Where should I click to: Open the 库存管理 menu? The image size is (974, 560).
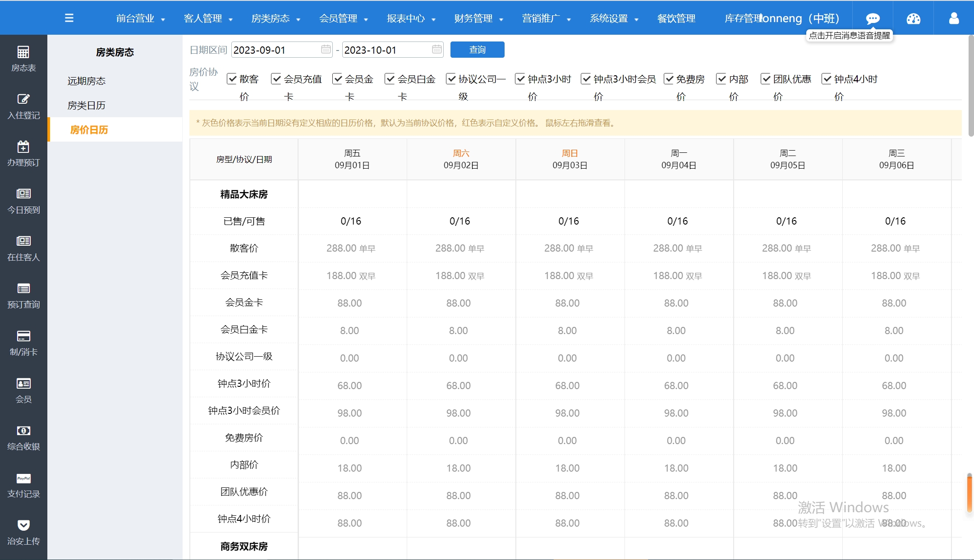(x=744, y=18)
